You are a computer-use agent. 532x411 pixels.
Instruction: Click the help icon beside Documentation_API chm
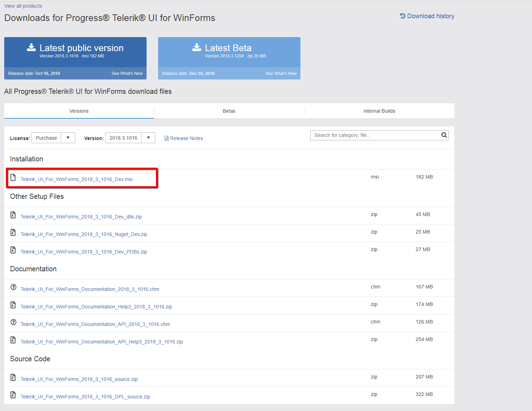point(13,322)
